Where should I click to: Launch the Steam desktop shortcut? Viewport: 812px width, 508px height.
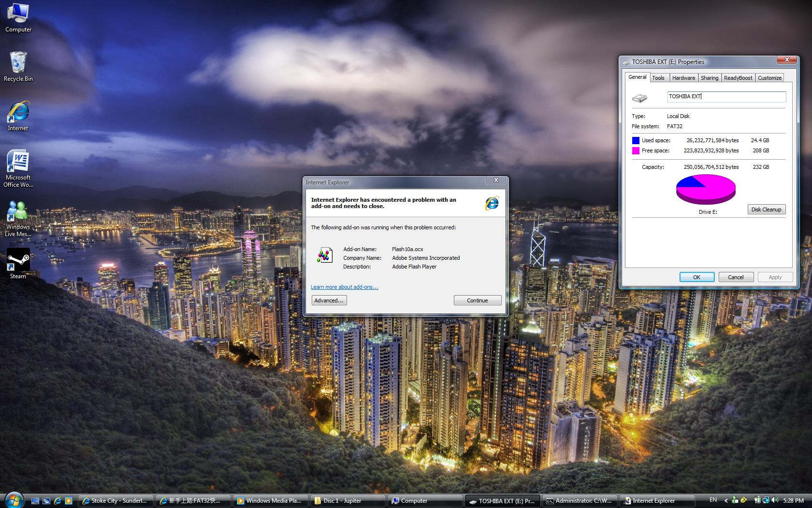(18, 264)
